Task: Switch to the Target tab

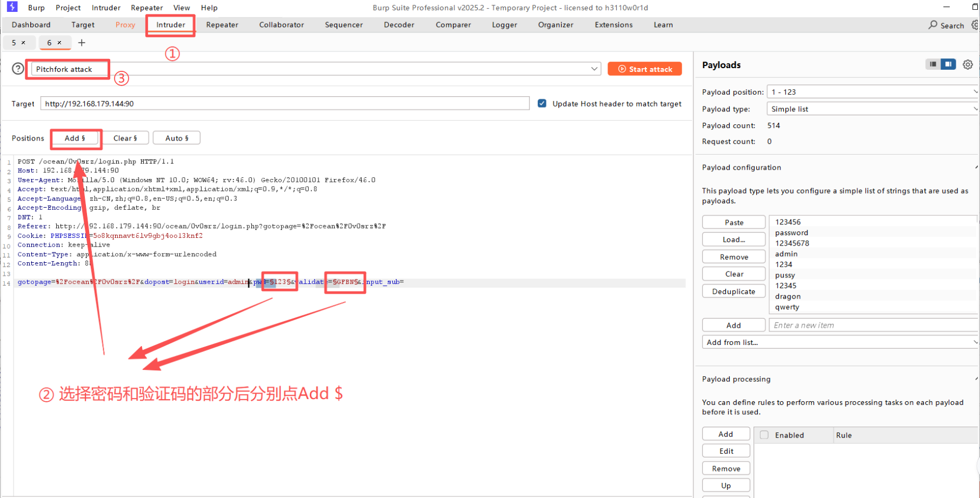Action: click(x=83, y=25)
